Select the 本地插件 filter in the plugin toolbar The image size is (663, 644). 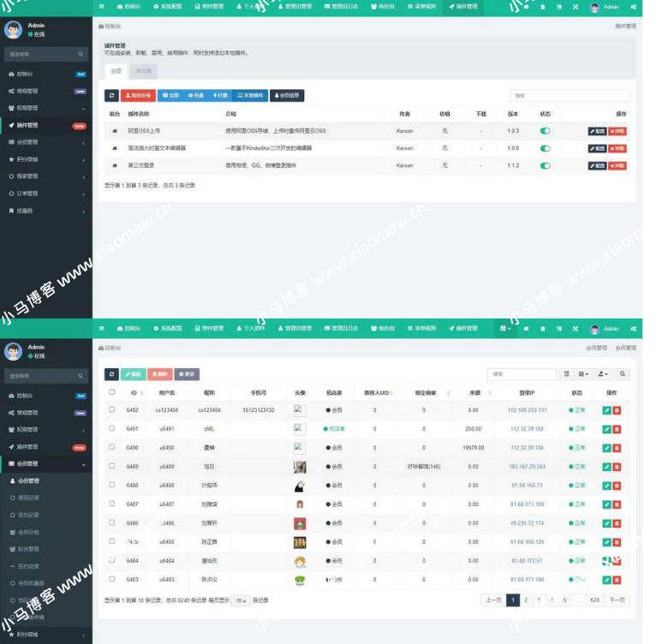[x=250, y=96]
